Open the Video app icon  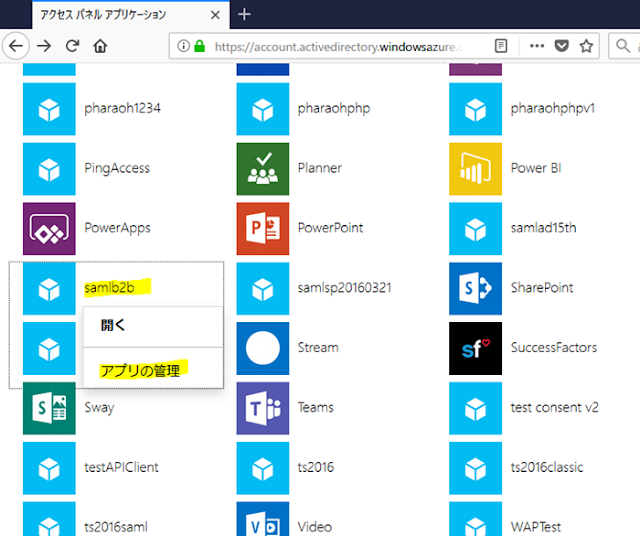pyautogui.click(x=262, y=519)
